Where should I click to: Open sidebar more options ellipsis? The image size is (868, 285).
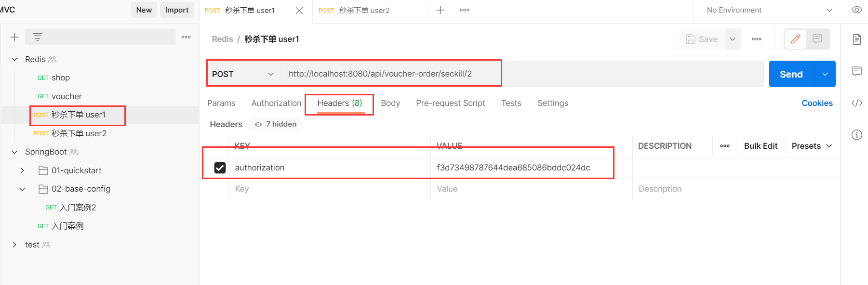click(186, 37)
